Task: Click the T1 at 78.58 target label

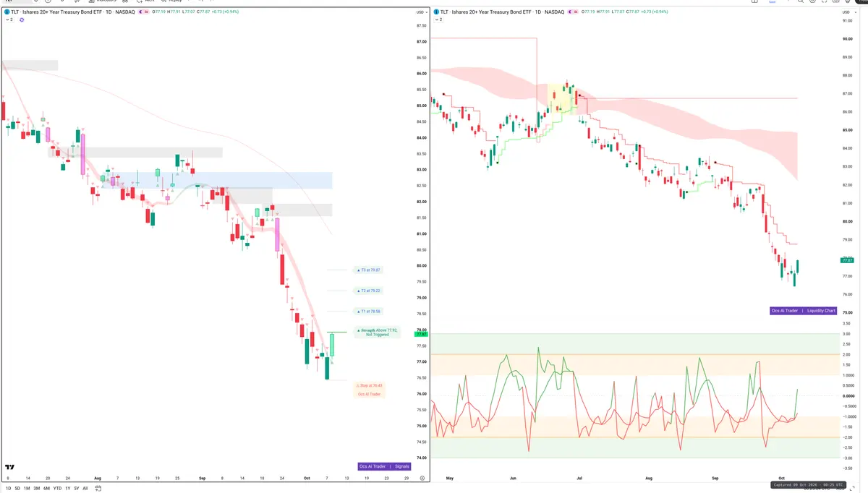Action: coord(368,312)
